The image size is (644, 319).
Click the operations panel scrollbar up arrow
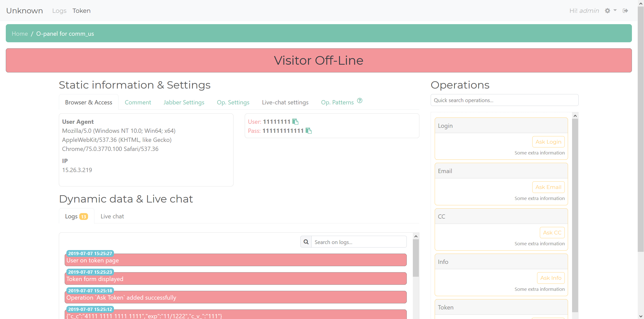(575, 116)
